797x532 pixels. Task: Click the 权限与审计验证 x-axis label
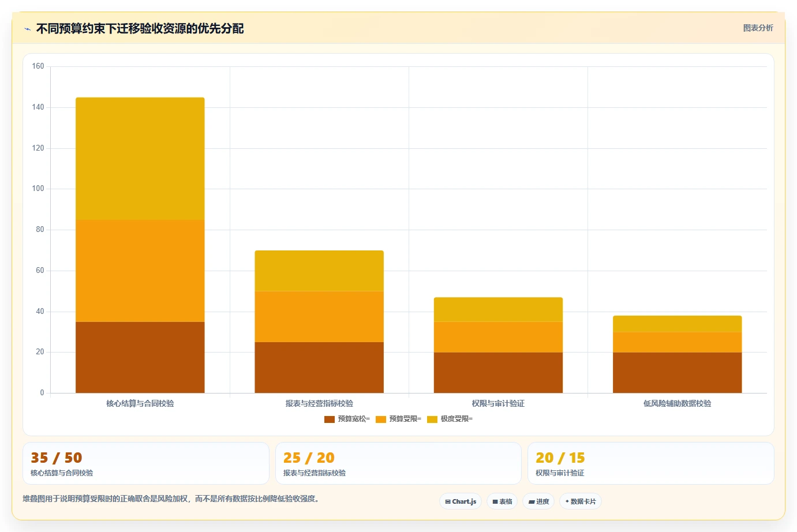498,403
